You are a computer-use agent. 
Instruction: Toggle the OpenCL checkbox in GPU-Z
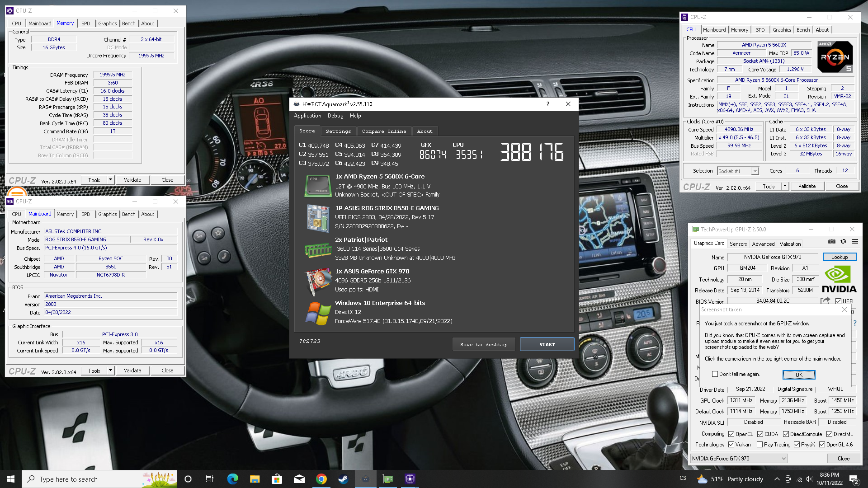731,434
